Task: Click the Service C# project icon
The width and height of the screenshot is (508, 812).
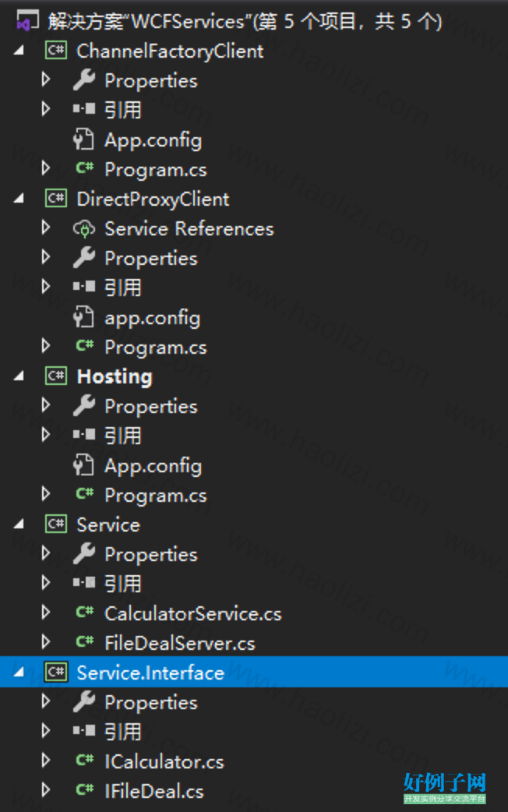Action: tap(56, 524)
